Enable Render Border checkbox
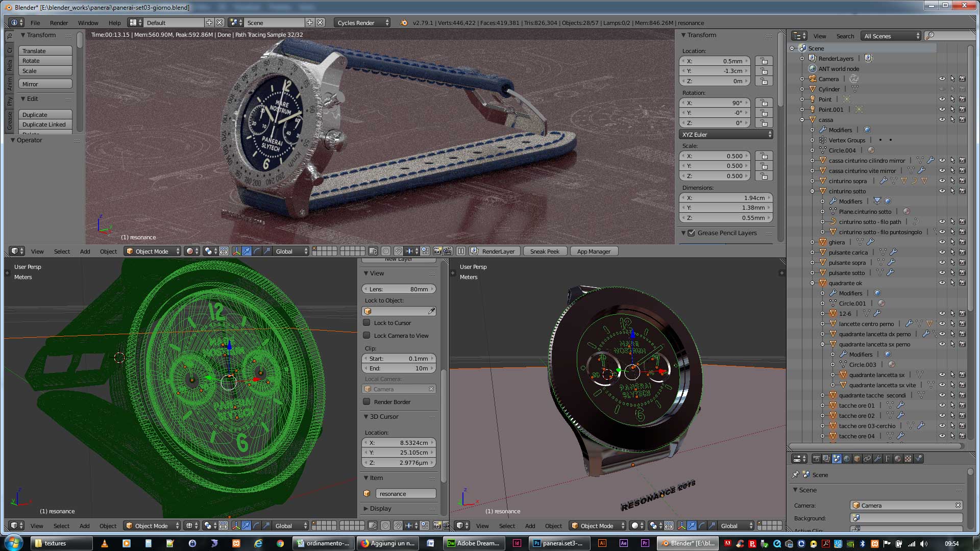The height and width of the screenshot is (551, 980). coord(366,402)
